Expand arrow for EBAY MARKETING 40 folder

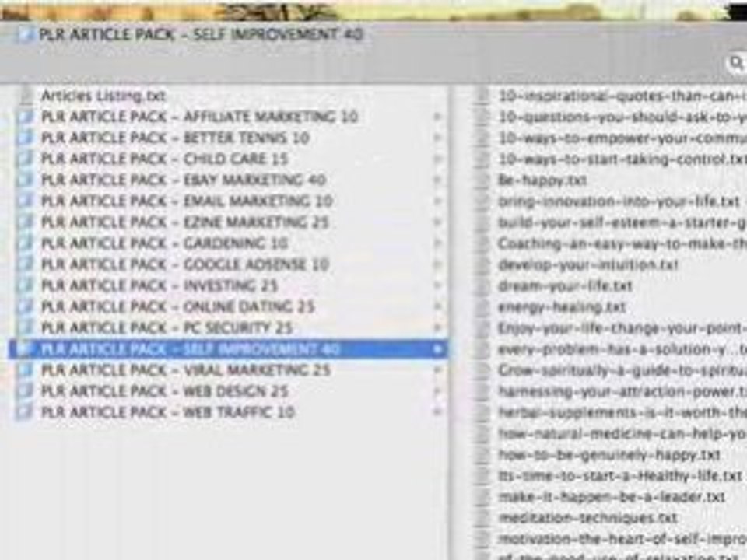tap(437, 180)
